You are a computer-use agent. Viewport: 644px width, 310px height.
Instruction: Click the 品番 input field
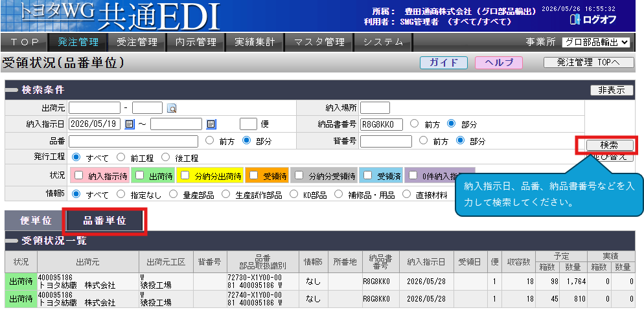(x=133, y=141)
